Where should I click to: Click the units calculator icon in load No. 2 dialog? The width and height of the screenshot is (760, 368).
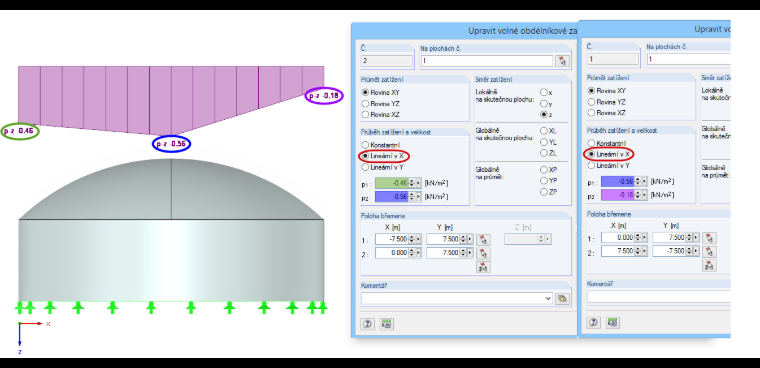tap(386, 324)
